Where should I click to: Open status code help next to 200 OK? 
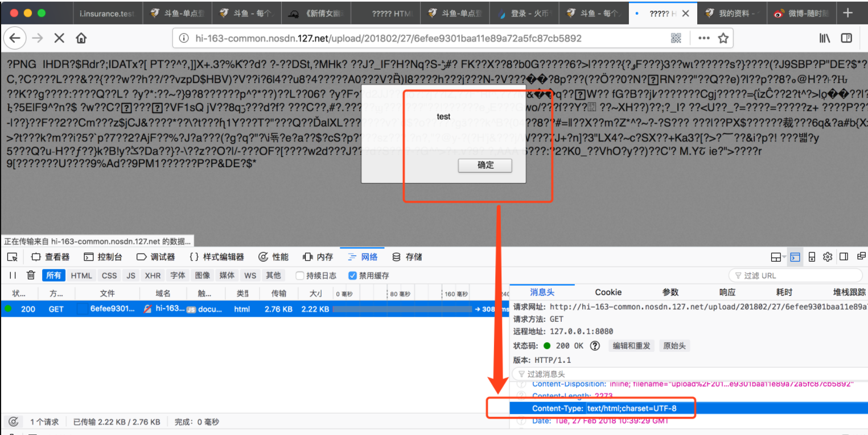coord(595,346)
